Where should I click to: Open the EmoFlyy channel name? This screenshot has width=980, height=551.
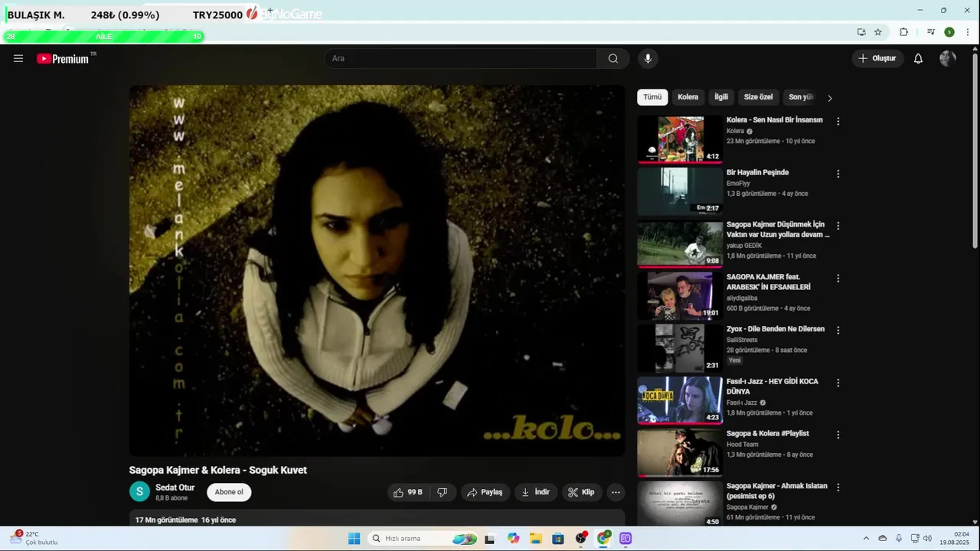coord(738,184)
